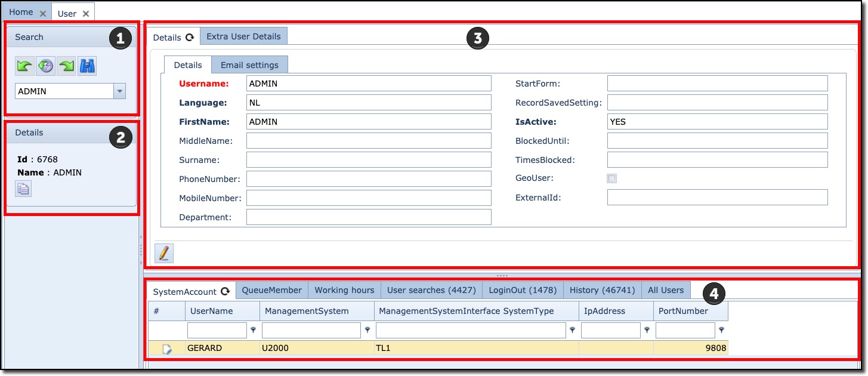Viewport: 868px width, 376px height.
Task: Switch to the Email settings tab
Action: pos(250,64)
